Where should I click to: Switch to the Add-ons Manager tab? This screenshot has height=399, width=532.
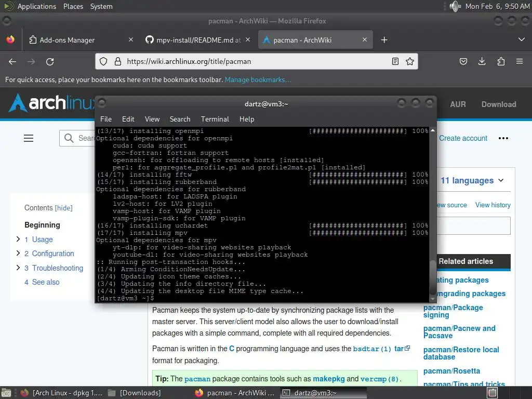(x=81, y=39)
